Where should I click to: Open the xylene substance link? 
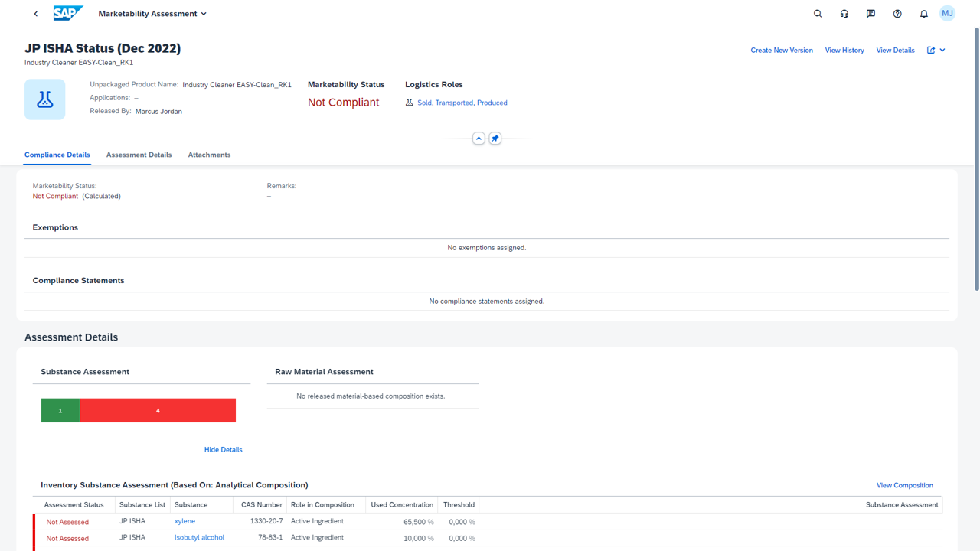coord(185,521)
